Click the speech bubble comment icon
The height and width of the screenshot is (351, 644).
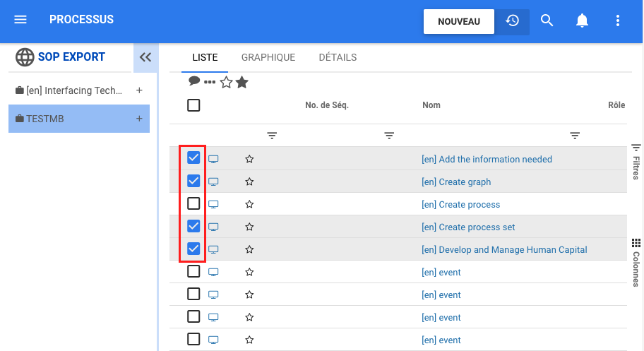194,81
